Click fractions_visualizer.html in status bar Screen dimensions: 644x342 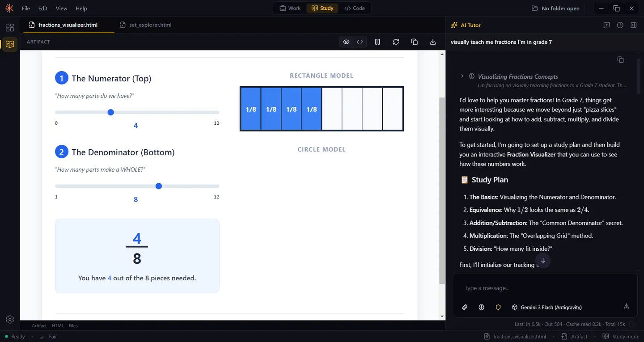pos(515,337)
